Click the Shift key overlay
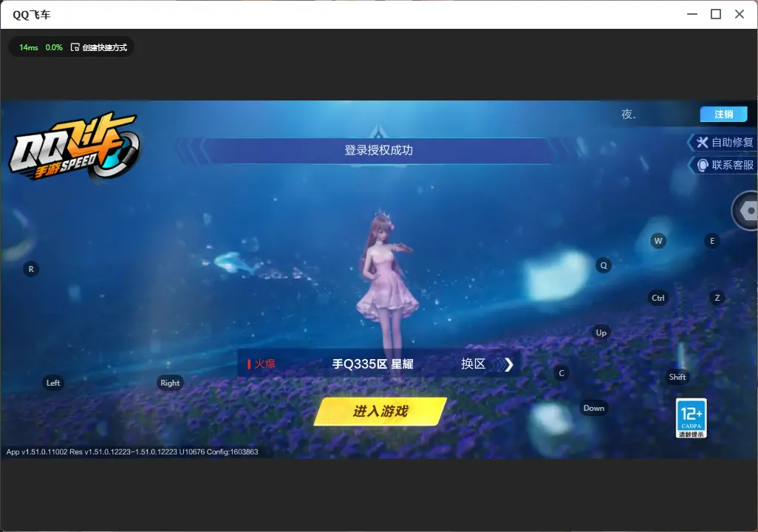Image resolution: width=758 pixels, height=532 pixels. [x=677, y=378]
